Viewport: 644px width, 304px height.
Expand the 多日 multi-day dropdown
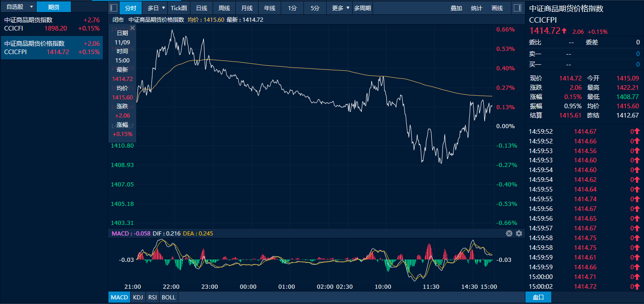157,8
